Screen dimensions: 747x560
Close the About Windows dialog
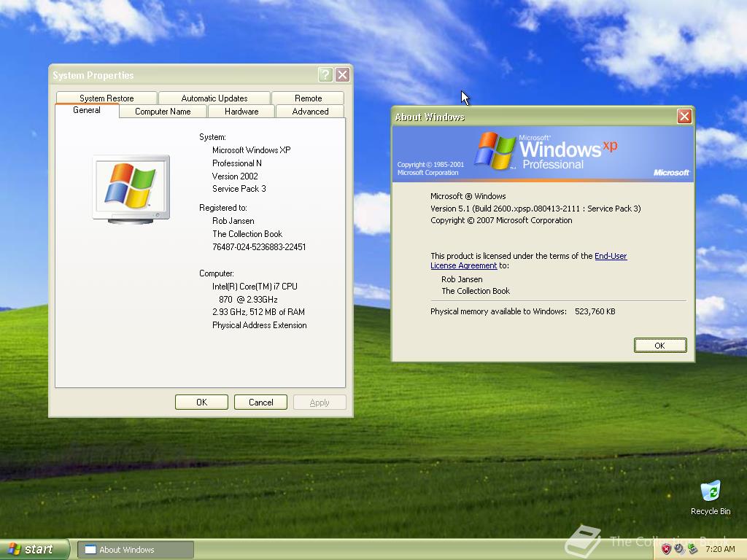pos(684,117)
